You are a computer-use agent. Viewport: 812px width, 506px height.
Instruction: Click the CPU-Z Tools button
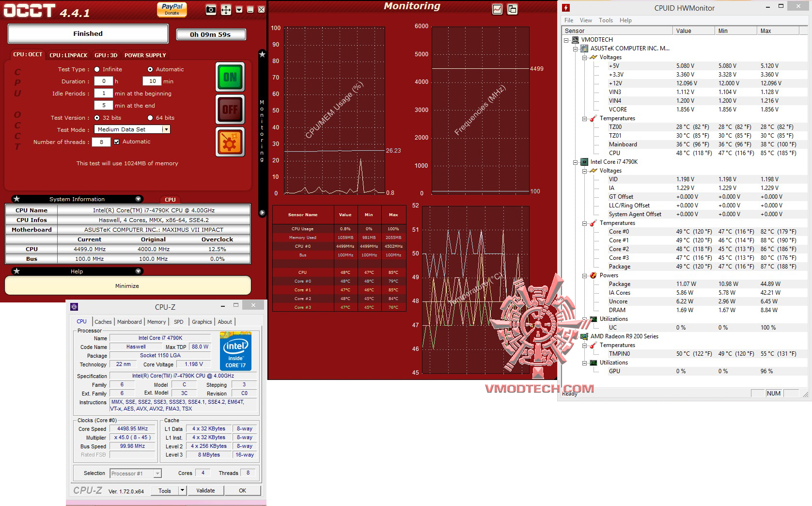(165, 490)
